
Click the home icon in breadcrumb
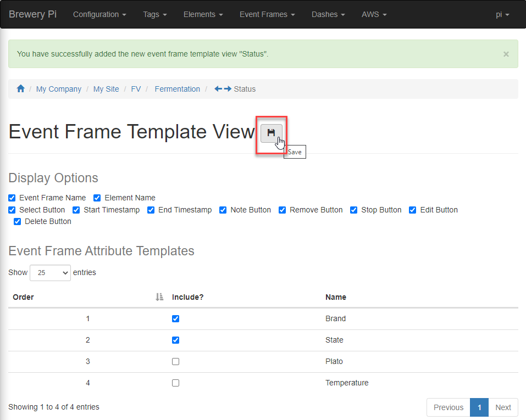[20, 88]
